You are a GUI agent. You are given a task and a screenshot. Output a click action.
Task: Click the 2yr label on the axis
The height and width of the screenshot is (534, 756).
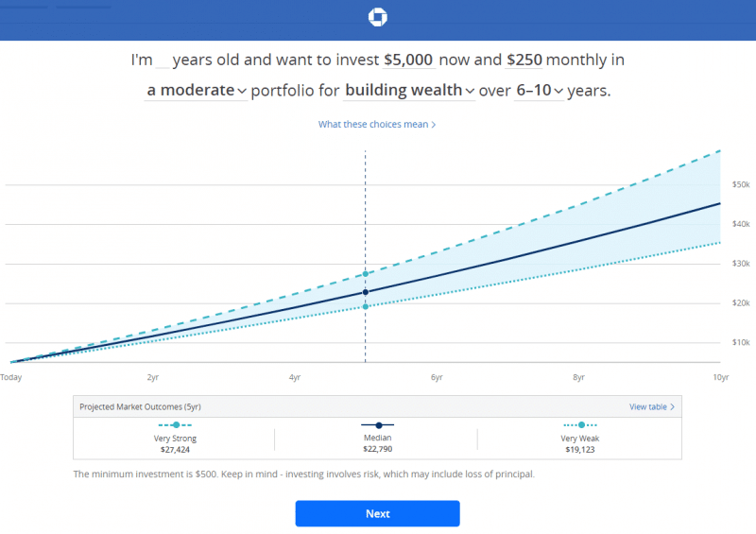coord(153,377)
